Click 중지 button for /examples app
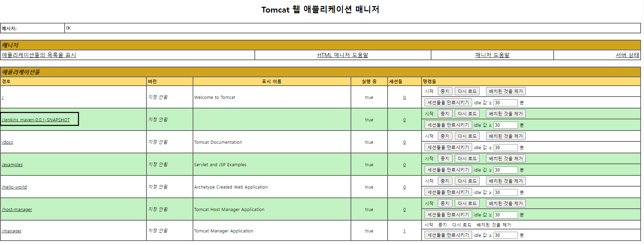Viewport: 644px width, 245px height. click(445, 159)
